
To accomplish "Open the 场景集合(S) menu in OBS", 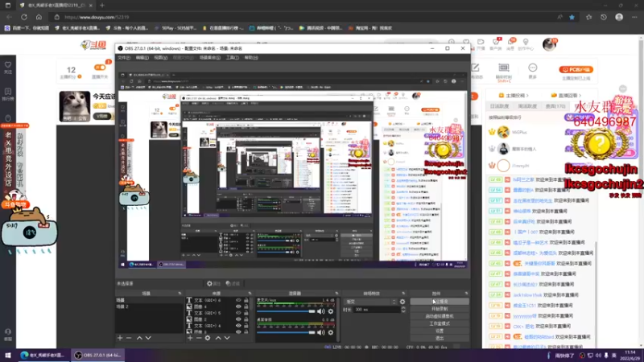I will point(210,58).
